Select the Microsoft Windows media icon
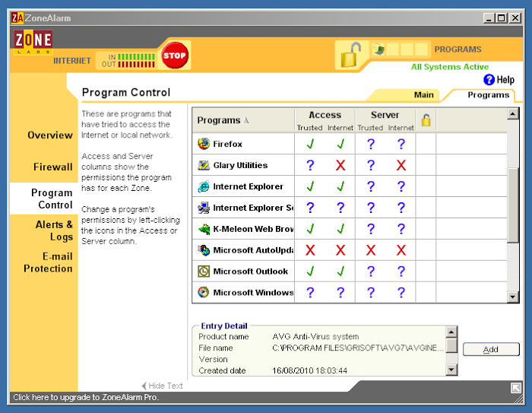532x413 pixels. (x=204, y=292)
